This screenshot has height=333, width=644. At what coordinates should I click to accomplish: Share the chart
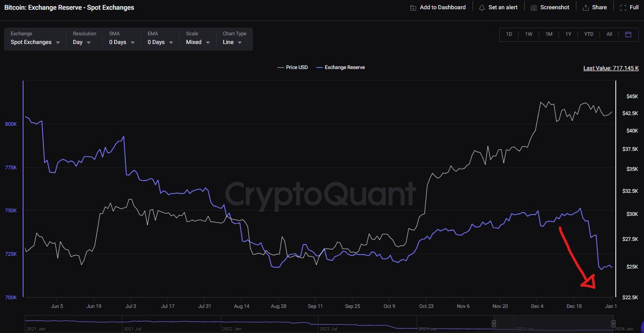pos(594,8)
